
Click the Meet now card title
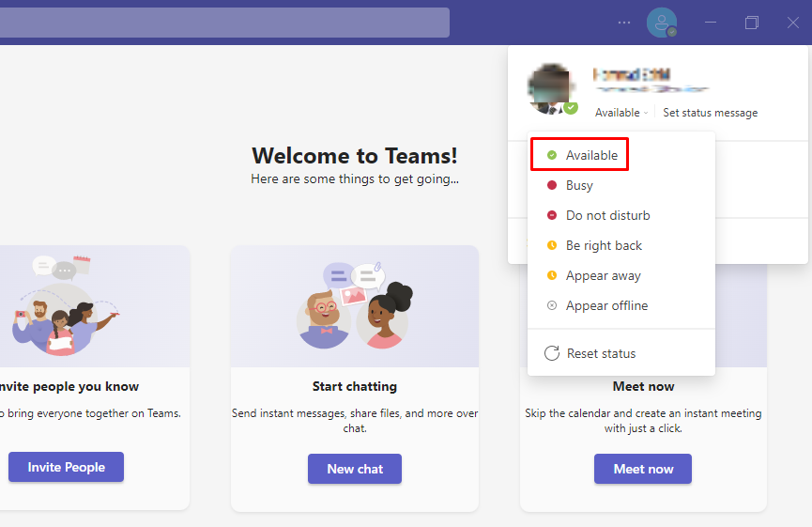click(643, 387)
